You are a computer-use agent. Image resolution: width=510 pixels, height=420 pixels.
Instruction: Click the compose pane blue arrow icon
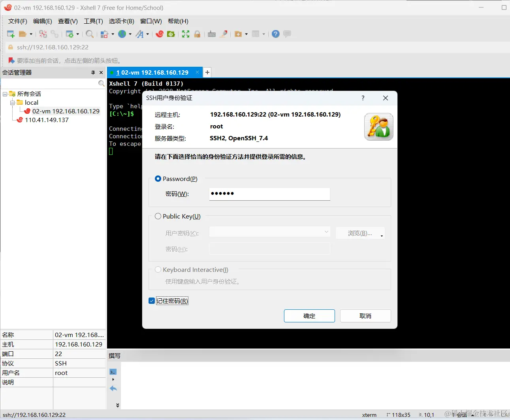click(x=113, y=389)
